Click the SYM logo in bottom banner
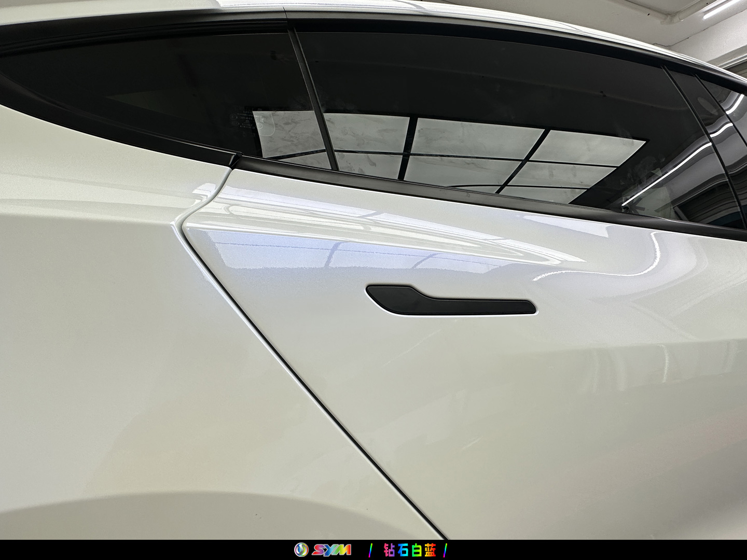Screen dimensions: 747x560 click(323, 550)
